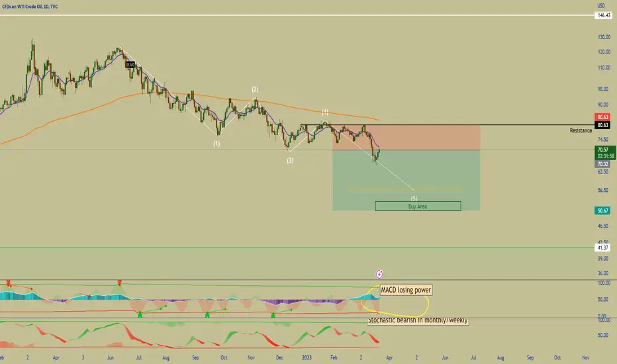Click the wave label (4)
Image resolution: width=617 pixels, height=364 pixels.
[325, 112]
